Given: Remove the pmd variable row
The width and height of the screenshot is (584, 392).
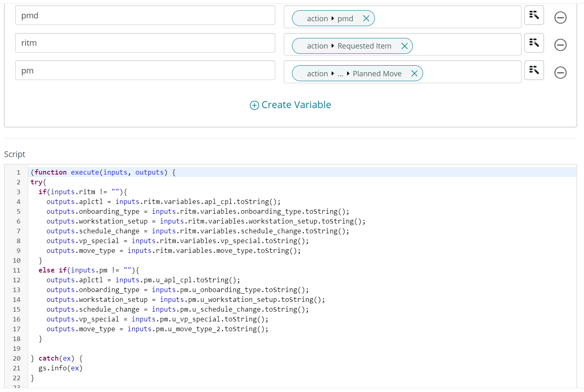Looking at the screenshot, I should (x=560, y=18).
